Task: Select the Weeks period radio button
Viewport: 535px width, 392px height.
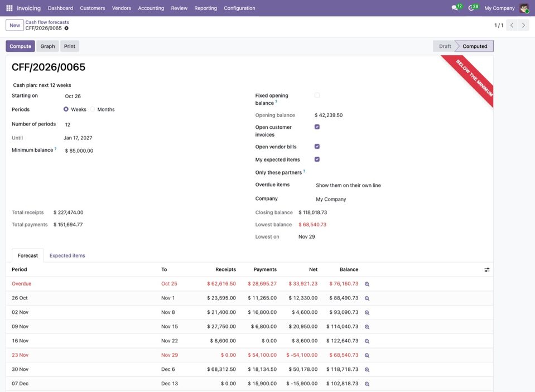Action: pos(66,109)
